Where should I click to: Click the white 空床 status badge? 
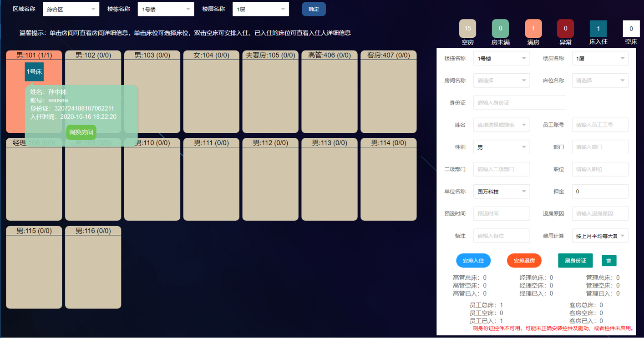[x=631, y=29]
